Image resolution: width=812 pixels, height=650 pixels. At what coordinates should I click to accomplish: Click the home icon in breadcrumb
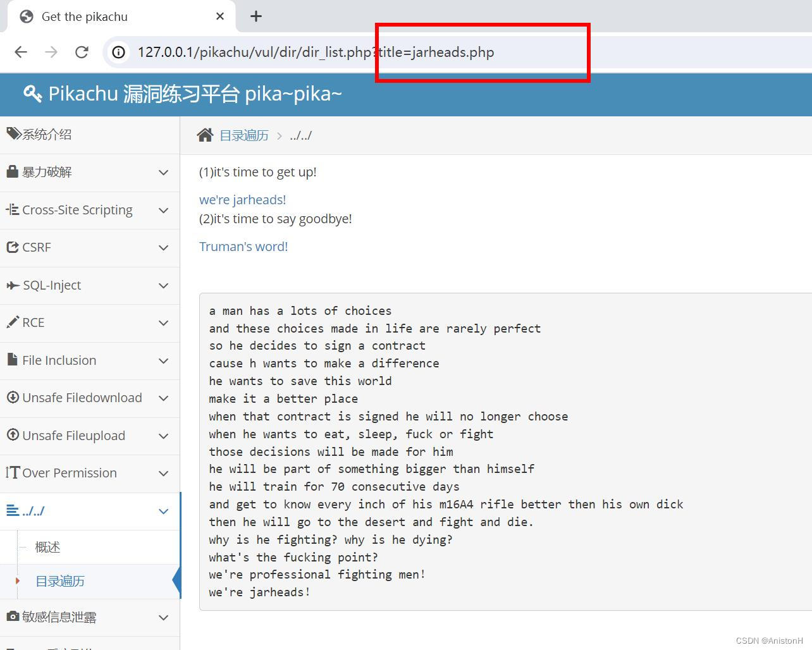click(x=205, y=135)
